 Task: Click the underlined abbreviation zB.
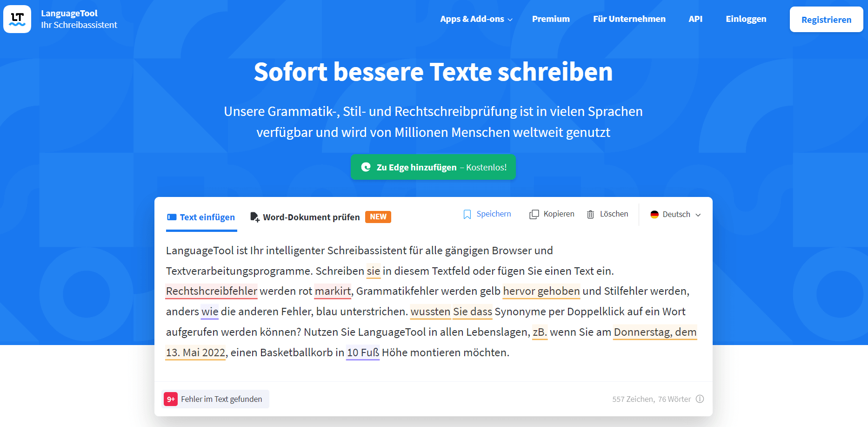[540, 332]
